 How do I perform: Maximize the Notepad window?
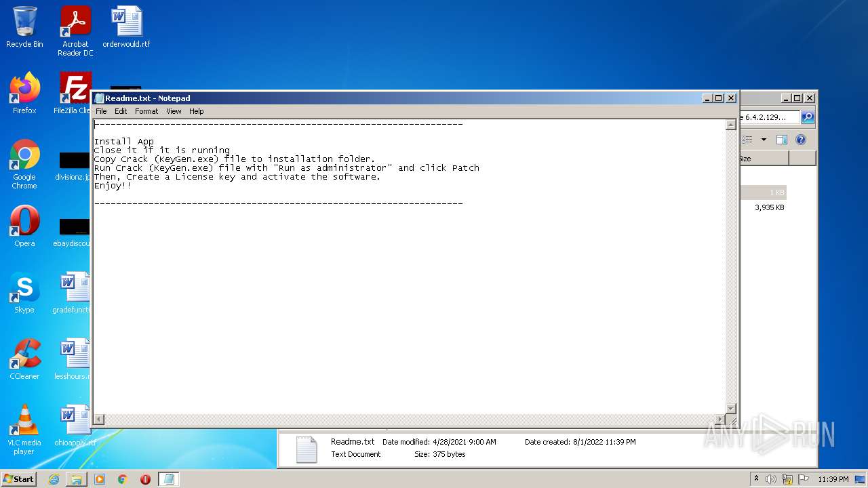[719, 98]
